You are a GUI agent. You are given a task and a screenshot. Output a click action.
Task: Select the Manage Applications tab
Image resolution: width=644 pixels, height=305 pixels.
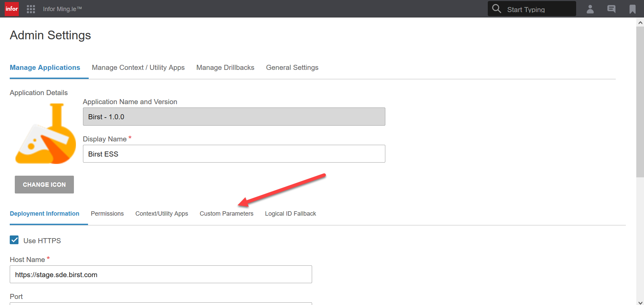click(x=45, y=68)
